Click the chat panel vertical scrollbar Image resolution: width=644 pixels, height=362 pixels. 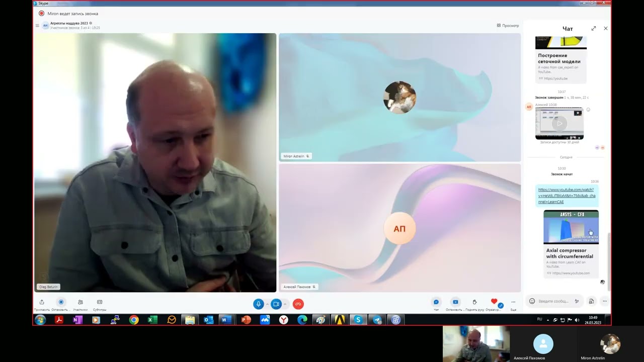click(x=609, y=260)
